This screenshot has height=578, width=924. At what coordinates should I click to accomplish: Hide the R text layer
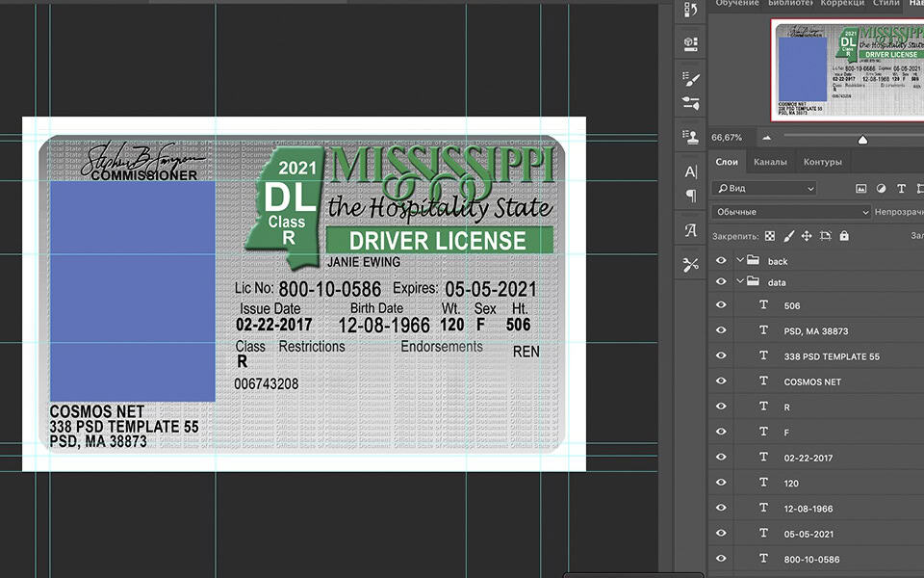click(721, 407)
